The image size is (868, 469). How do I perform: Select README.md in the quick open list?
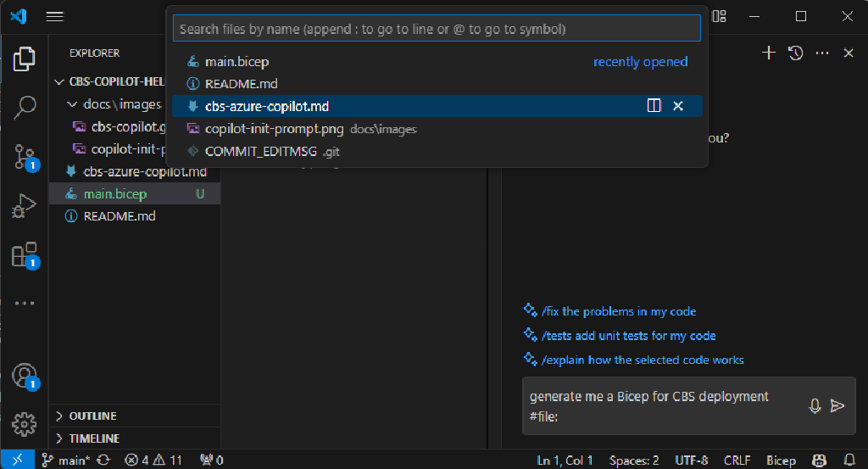(437, 84)
